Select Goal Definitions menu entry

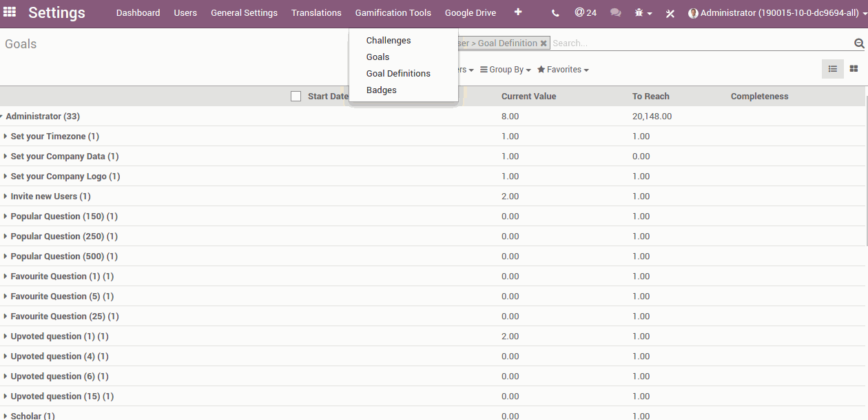[398, 74]
